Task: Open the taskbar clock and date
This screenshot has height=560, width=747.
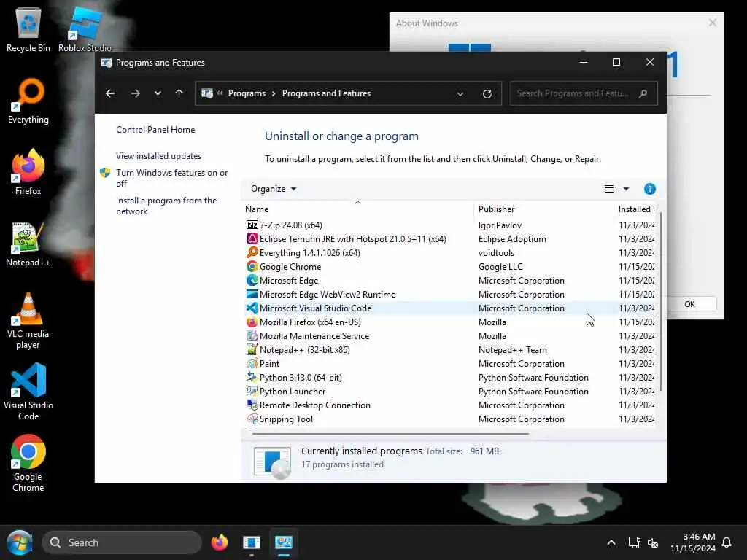Action: (x=693, y=542)
